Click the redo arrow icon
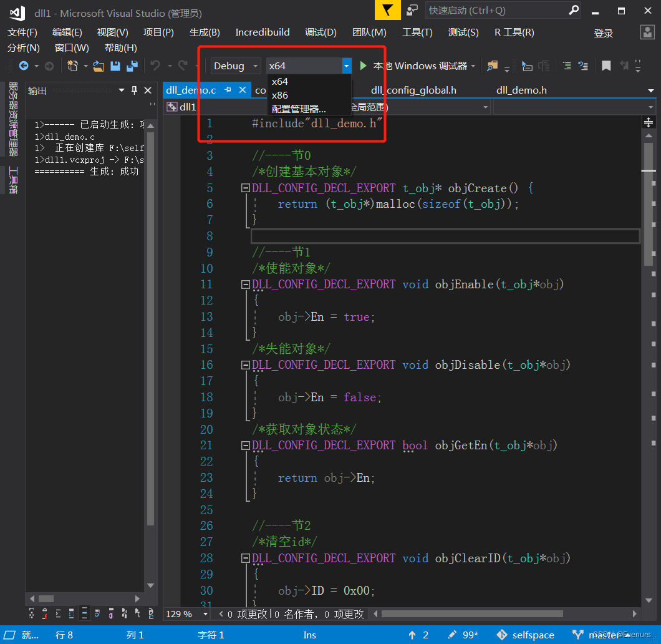Viewport: 661px width, 644px height. [x=183, y=66]
